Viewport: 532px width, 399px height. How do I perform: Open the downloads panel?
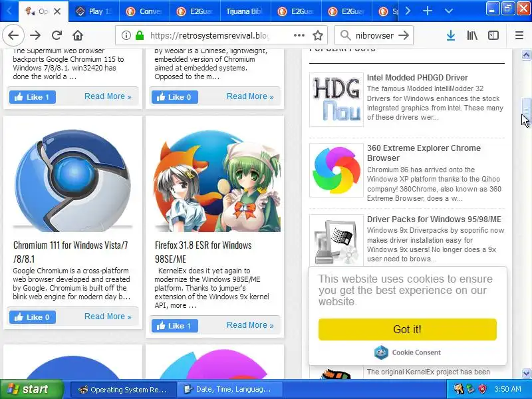[x=451, y=35]
